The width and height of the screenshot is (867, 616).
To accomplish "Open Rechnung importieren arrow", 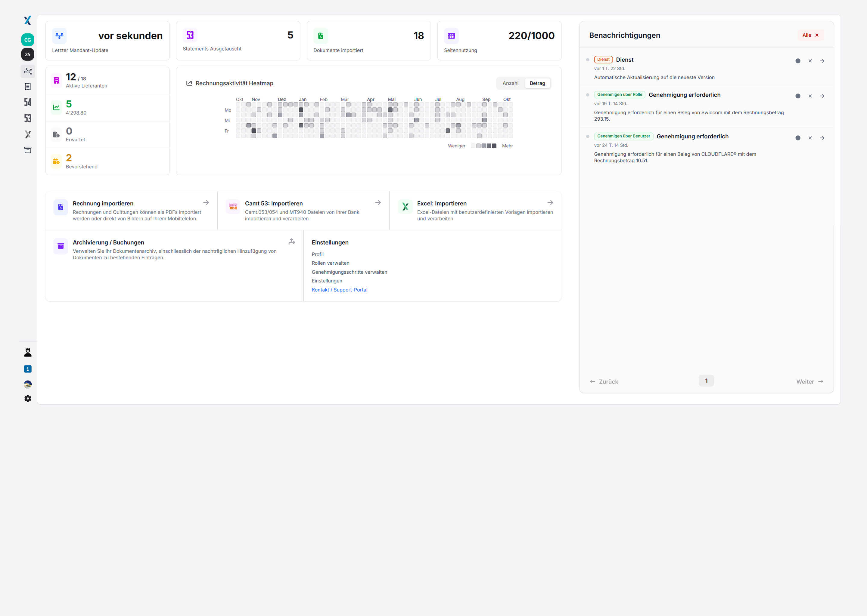I will [206, 202].
